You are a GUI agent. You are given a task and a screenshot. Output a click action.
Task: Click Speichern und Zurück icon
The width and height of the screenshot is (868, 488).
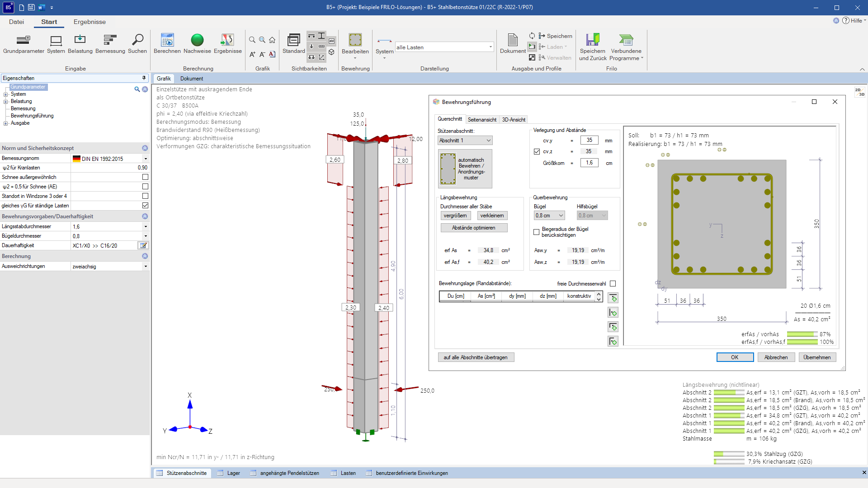(593, 47)
